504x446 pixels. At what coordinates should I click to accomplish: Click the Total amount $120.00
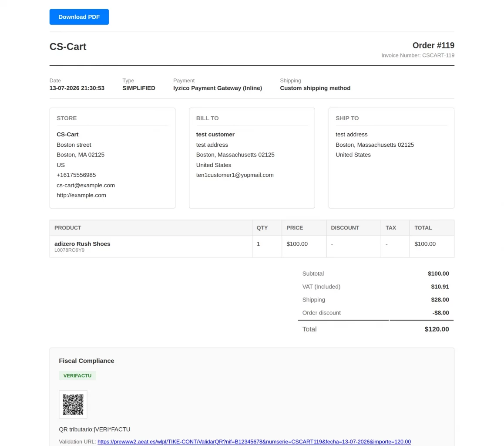[437, 329]
